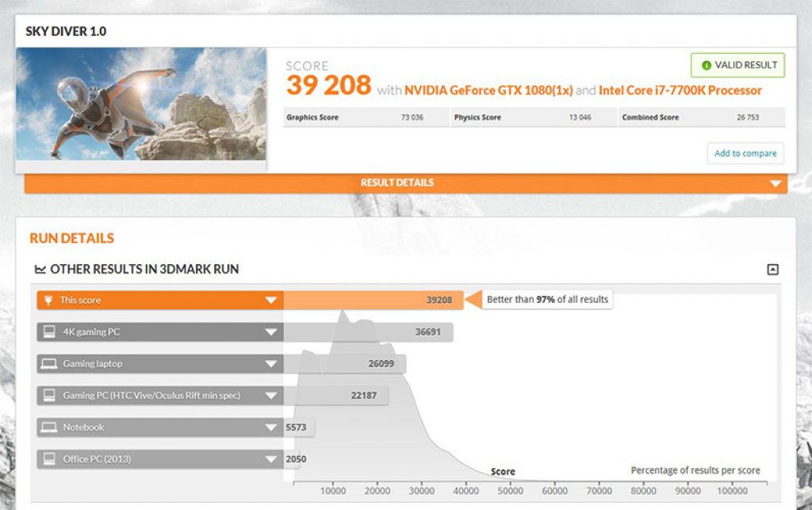Click the Physics Score label
This screenshot has height=510, width=812.
coord(477,117)
